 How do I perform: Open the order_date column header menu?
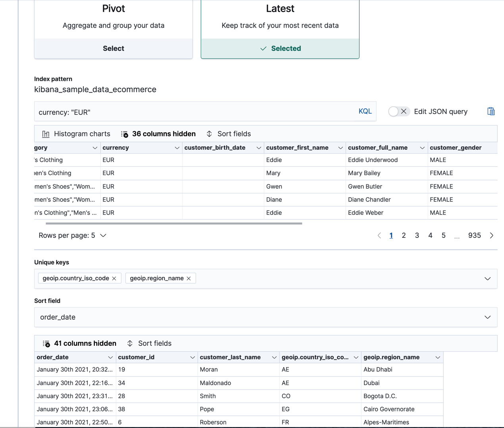click(x=111, y=357)
